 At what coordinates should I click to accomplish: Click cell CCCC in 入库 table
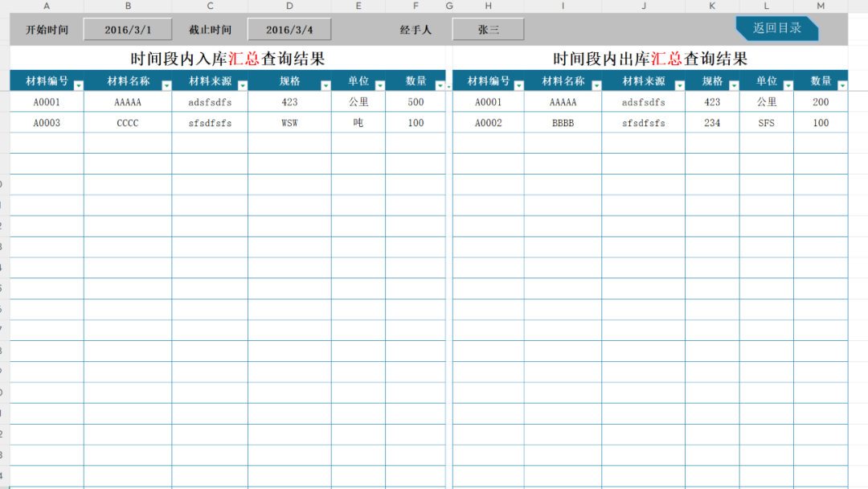tap(128, 122)
